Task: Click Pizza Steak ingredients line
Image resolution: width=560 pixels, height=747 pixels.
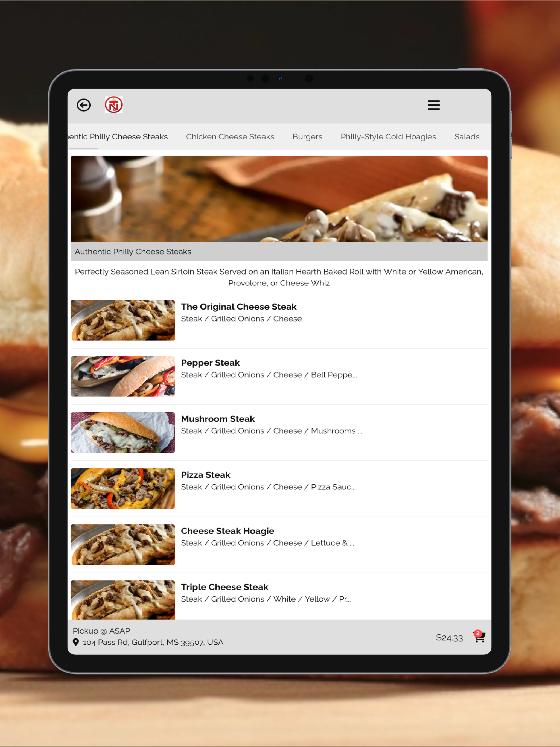Action: [x=269, y=487]
